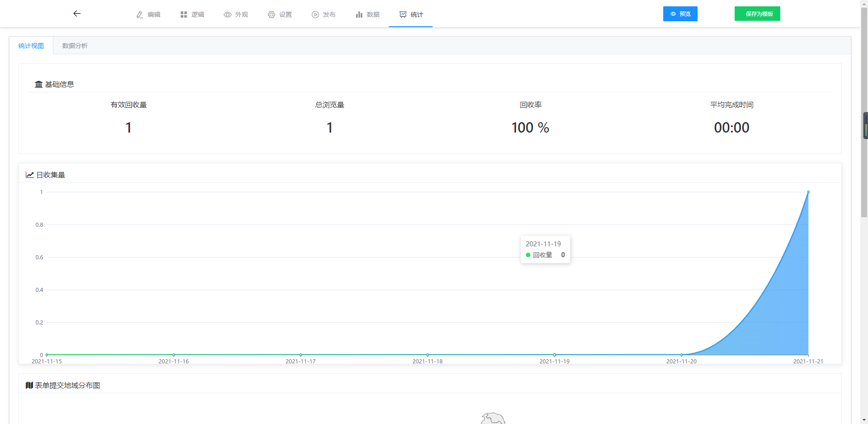This screenshot has width=868, height=424.
Task: Click the 2021-11-19 chart data point
Action: coord(555,355)
